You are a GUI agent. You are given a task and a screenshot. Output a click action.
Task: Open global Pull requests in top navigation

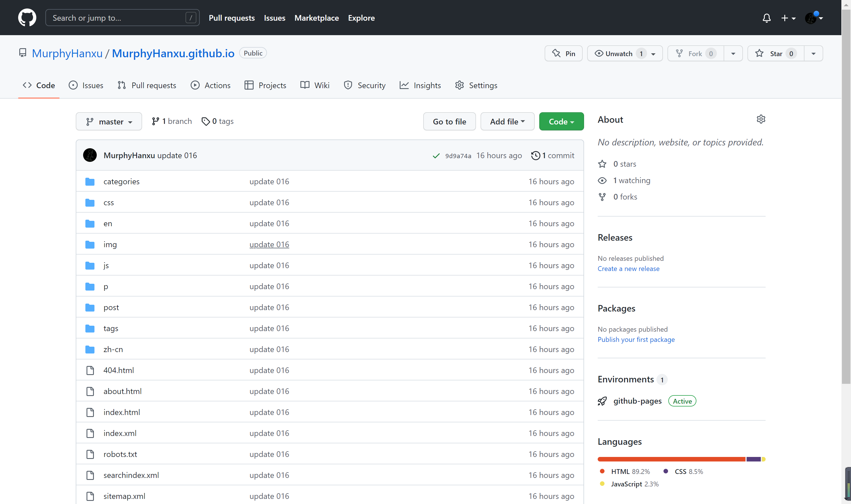tap(231, 18)
